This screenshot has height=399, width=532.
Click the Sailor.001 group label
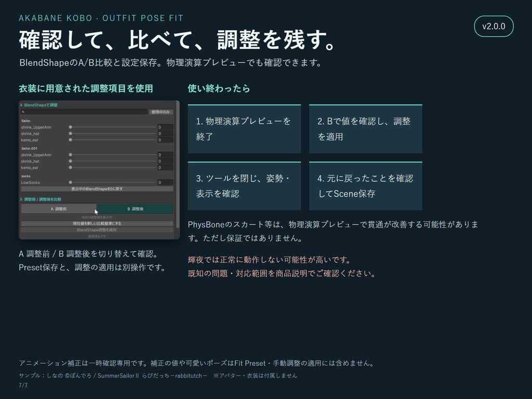click(29, 149)
